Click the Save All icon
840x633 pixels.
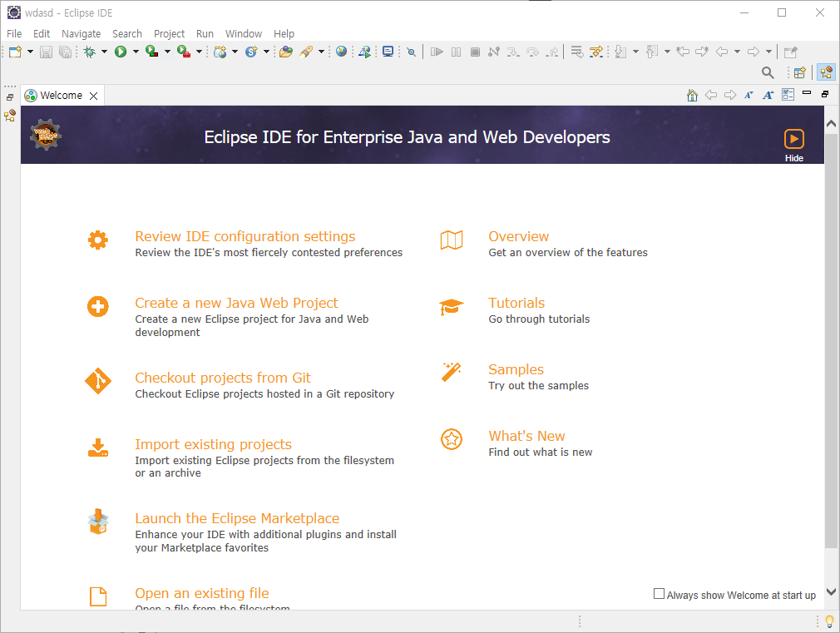[65, 52]
